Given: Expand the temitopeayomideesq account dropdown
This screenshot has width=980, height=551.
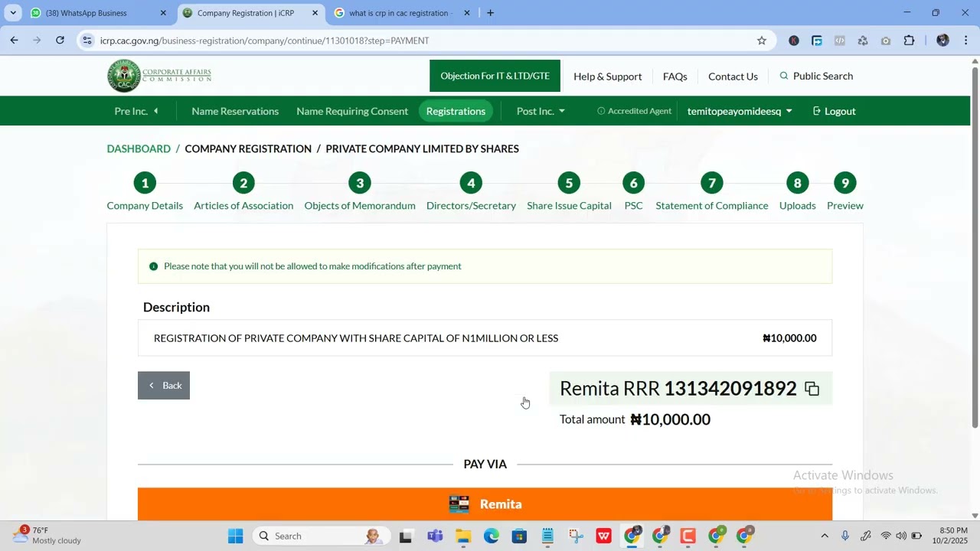Looking at the screenshot, I should coord(740,111).
